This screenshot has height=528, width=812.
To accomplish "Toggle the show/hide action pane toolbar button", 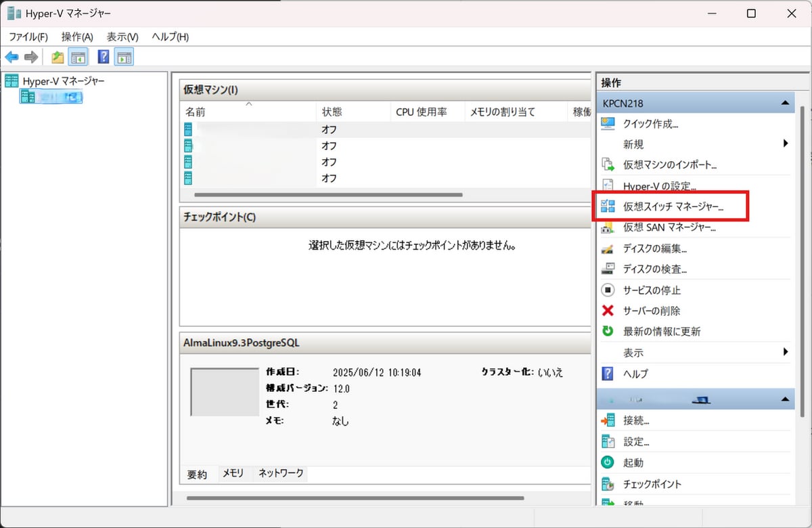I will pyautogui.click(x=124, y=57).
